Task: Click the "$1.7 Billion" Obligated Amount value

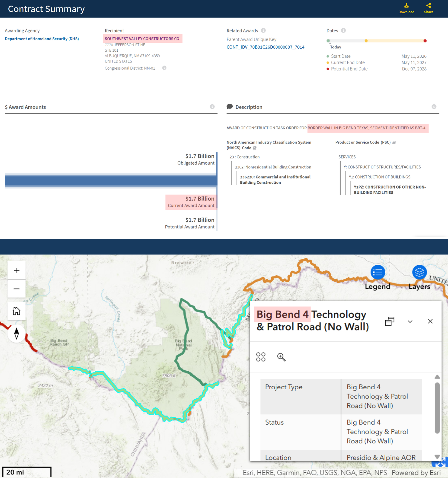Action: pos(200,156)
